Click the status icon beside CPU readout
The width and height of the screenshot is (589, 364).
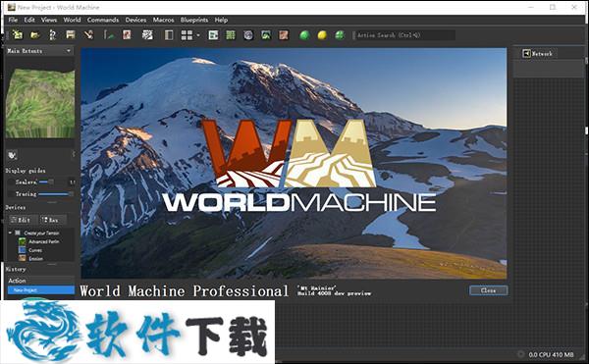[520, 354]
